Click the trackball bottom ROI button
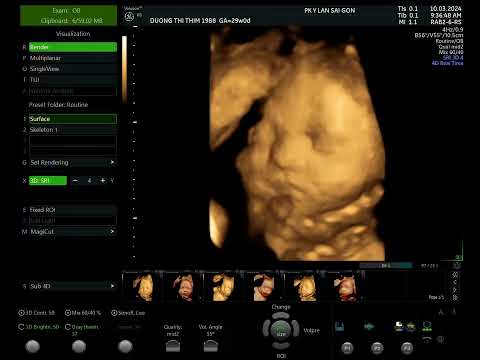The image size is (480, 360). click(281, 345)
